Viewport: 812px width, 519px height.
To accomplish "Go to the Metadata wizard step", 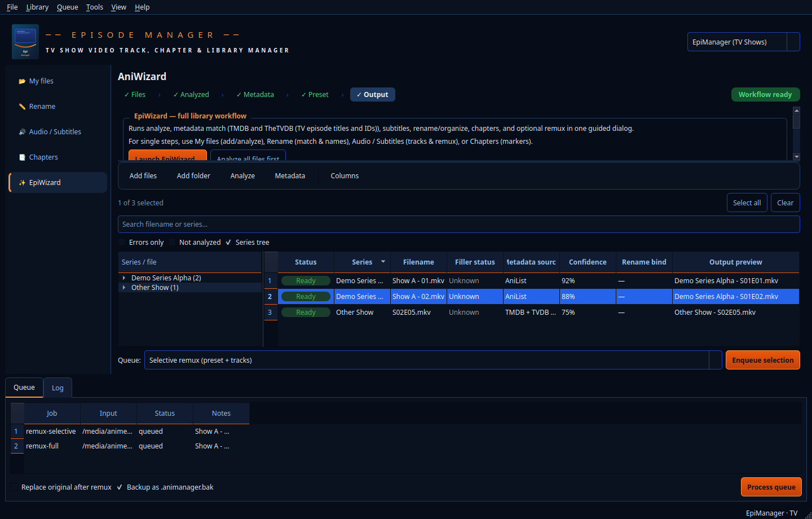I will pos(255,95).
